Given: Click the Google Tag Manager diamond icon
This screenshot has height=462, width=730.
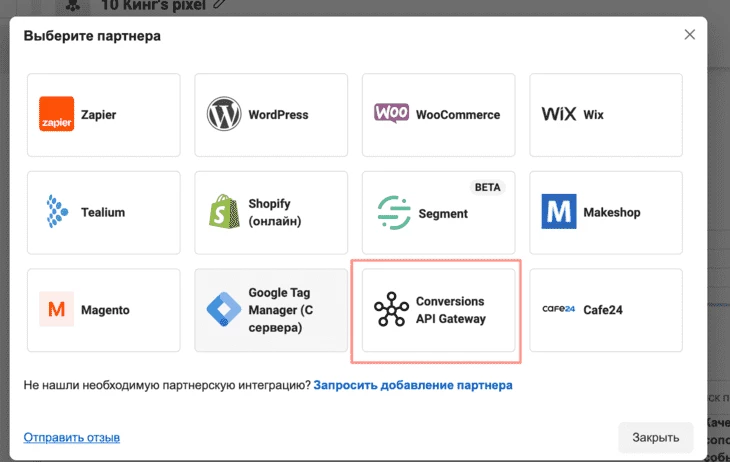Looking at the screenshot, I should 224,309.
